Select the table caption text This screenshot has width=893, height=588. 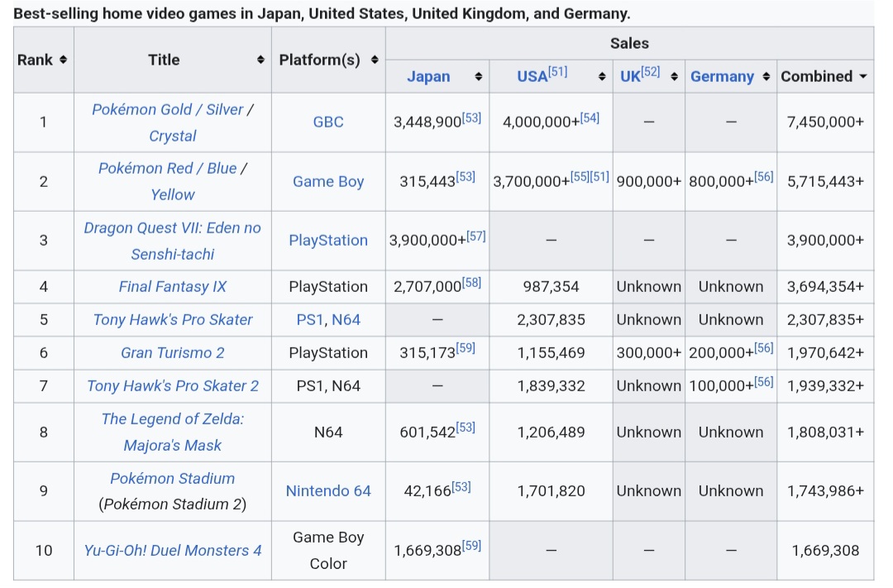click(x=322, y=13)
